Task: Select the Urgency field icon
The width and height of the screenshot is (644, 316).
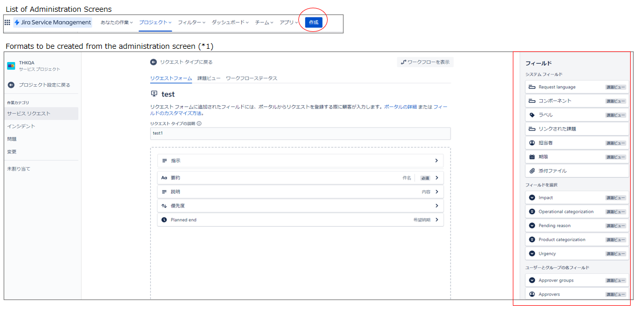Action: tap(532, 254)
